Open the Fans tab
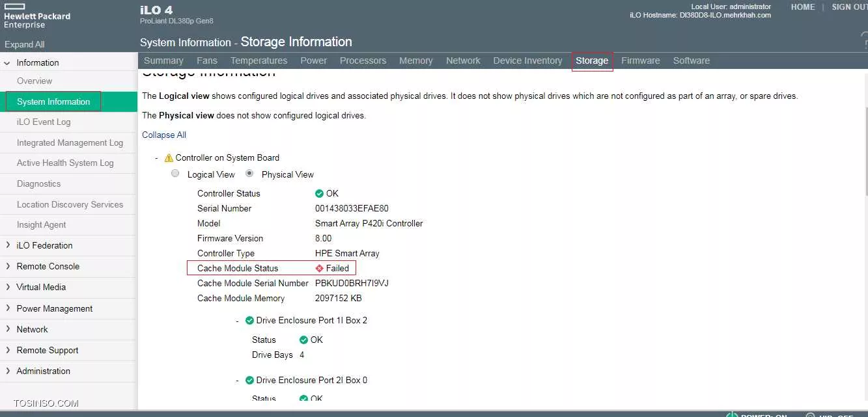 coord(207,61)
